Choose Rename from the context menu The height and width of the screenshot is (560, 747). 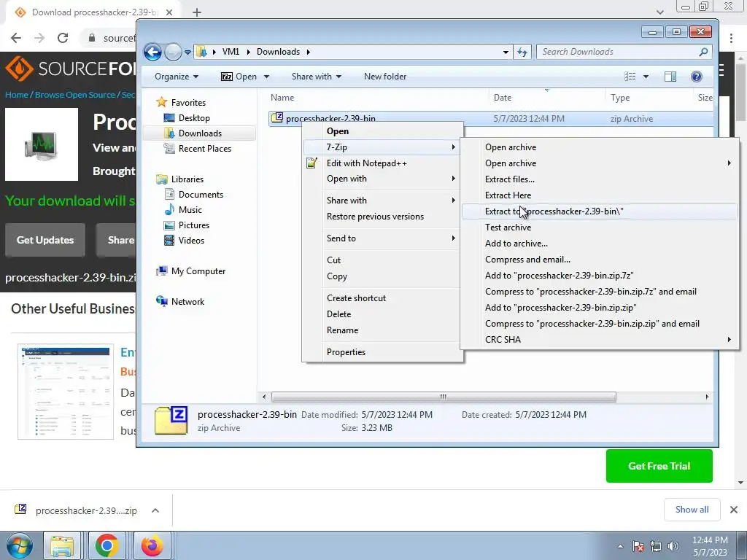point(382,330)
